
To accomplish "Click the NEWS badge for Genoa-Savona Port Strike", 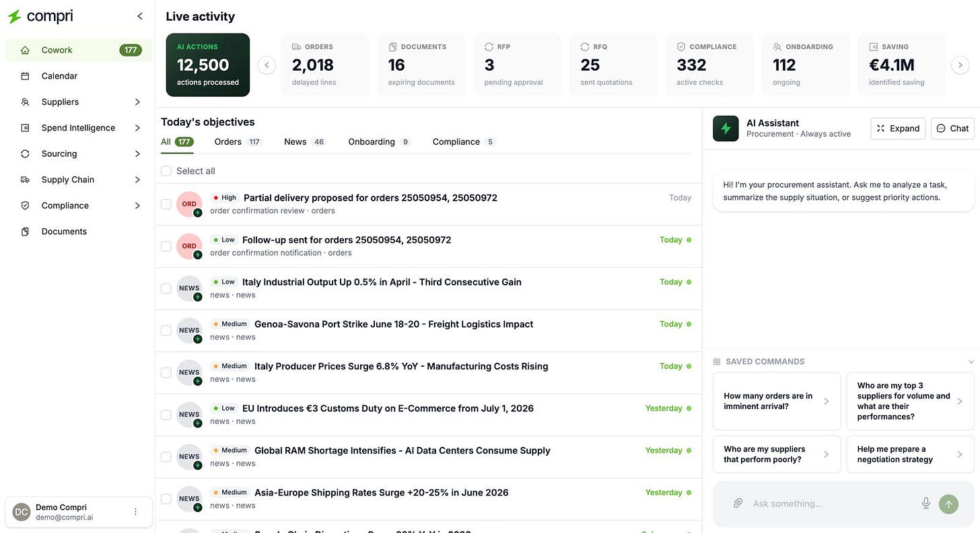I will (x=189, y=330).
